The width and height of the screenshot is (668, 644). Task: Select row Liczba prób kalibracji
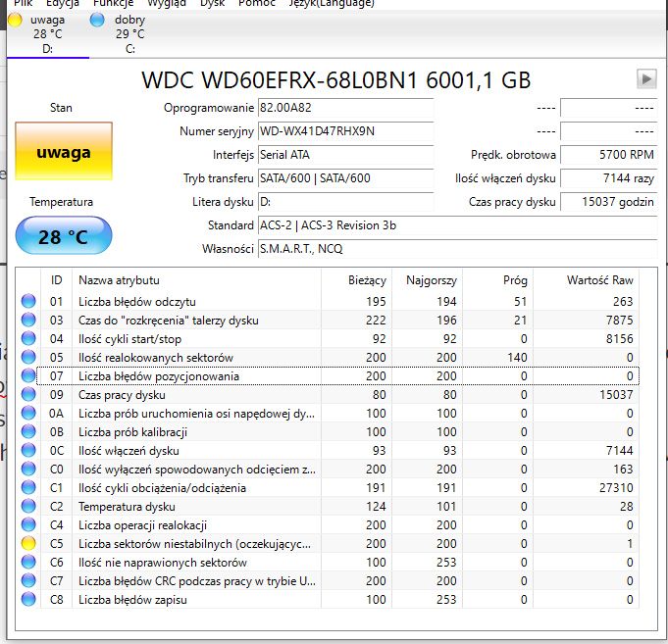(x=328, y=432)
